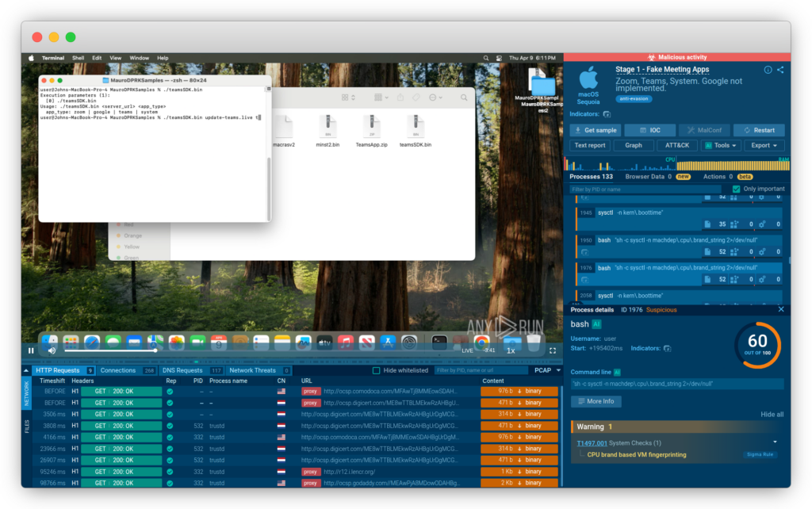Click the Get sample button
This screenshot has width=812, height=509.
[x=596, y=130]
